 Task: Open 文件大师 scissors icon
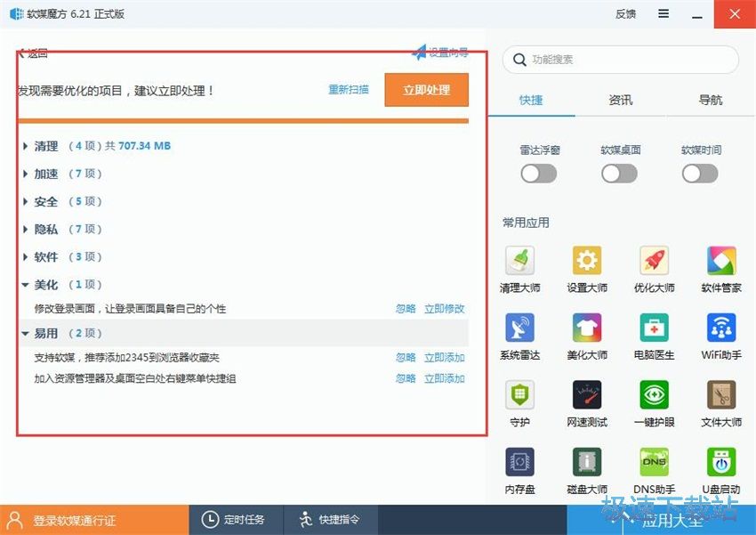721,394
